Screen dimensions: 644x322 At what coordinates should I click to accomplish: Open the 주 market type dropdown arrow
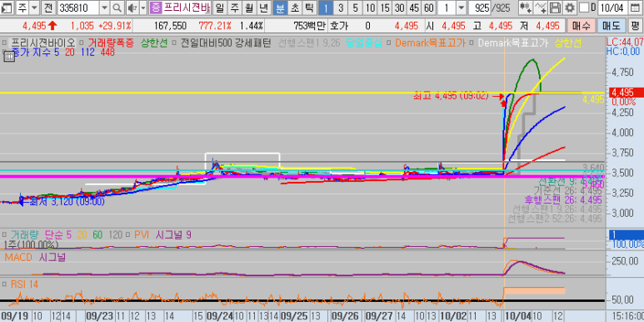34,8
